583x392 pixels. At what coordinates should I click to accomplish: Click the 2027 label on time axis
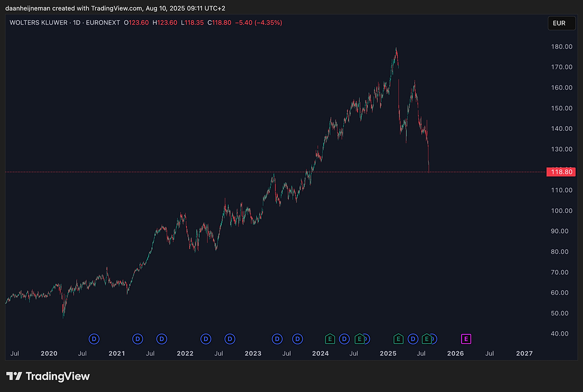[x=524, y=353]
